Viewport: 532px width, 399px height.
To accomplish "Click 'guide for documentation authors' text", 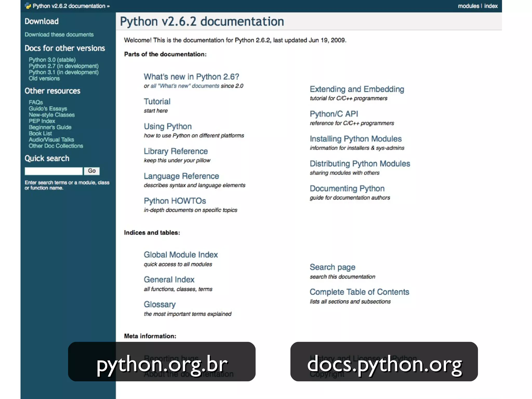I will coord(350,198).
